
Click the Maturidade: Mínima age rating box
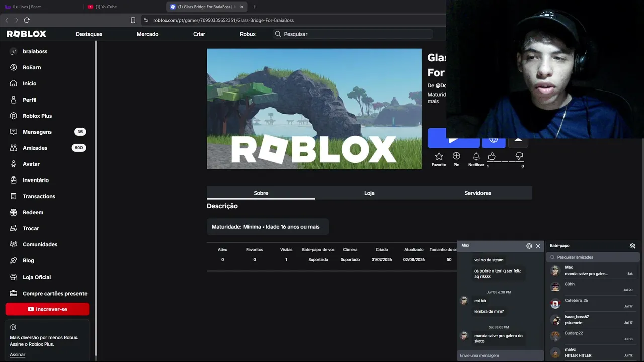coord(267,227)
